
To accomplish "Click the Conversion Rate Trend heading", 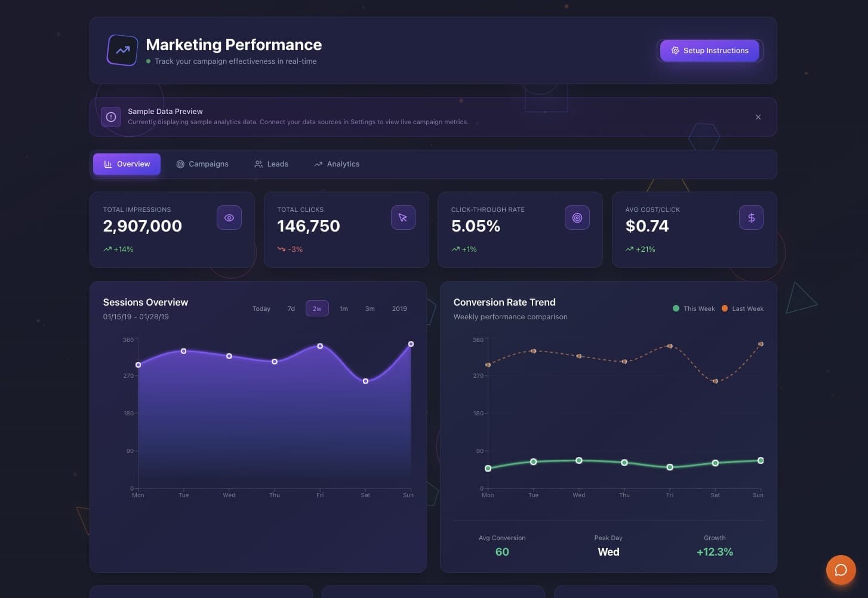I will click(x=504, y=303).
